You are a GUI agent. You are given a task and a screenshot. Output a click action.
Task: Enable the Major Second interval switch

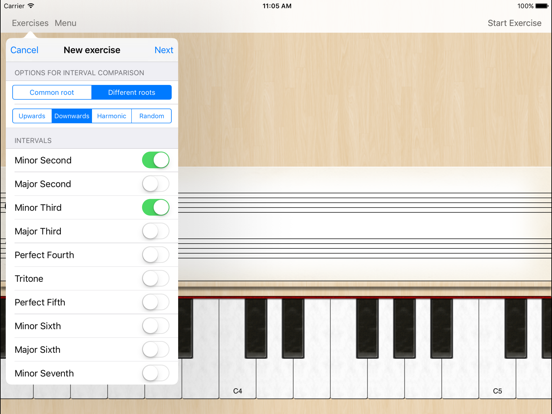click(x=156, y=184)
